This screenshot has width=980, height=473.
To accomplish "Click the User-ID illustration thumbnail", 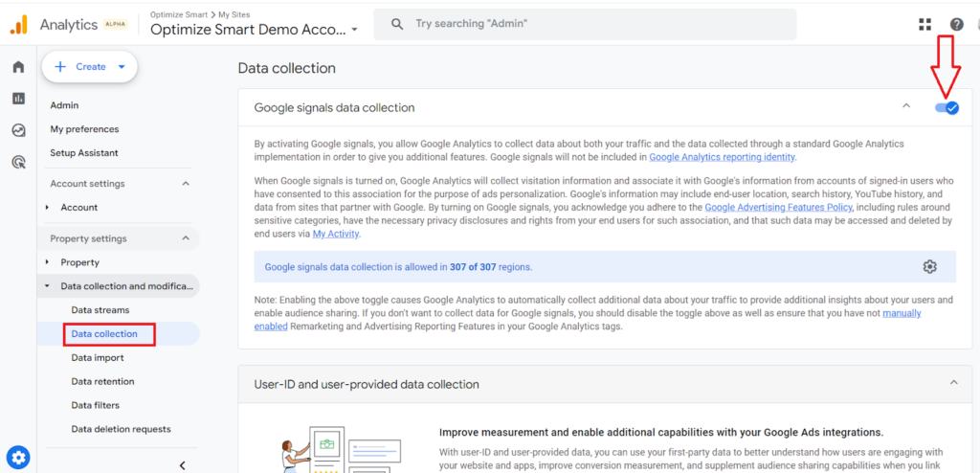I will pos(343,449).
